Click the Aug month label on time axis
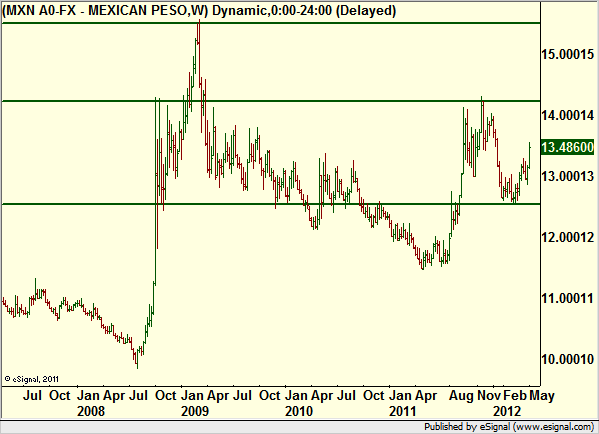Image resolution: width=599 pixels, height=434 pixels. coord(461,395)
